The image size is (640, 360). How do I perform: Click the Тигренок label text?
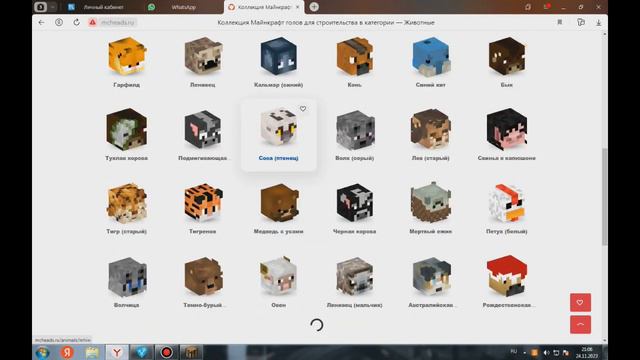[x=203, y=231]
